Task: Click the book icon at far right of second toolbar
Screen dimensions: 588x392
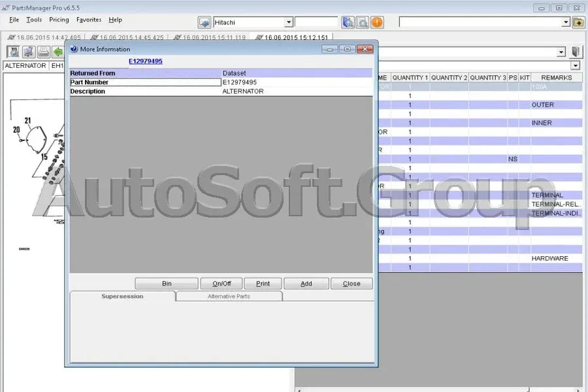Action: pyautogui.click(x=576, y=52)
